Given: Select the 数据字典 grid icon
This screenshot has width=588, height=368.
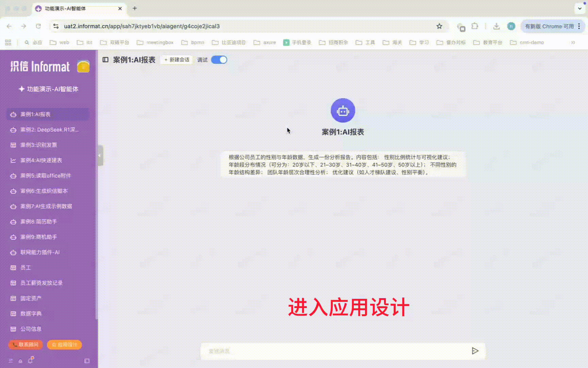Looking at the screenshot, I should tap(13, 313).
